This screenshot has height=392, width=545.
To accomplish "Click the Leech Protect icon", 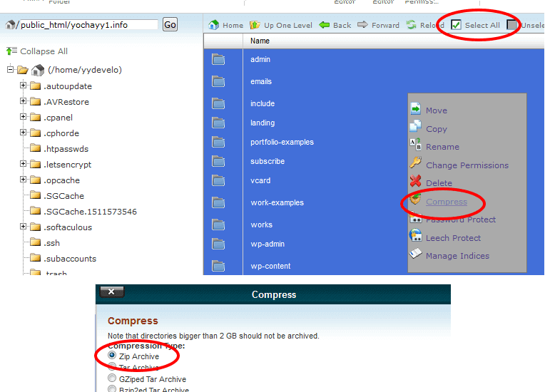I will pos(415,235).
